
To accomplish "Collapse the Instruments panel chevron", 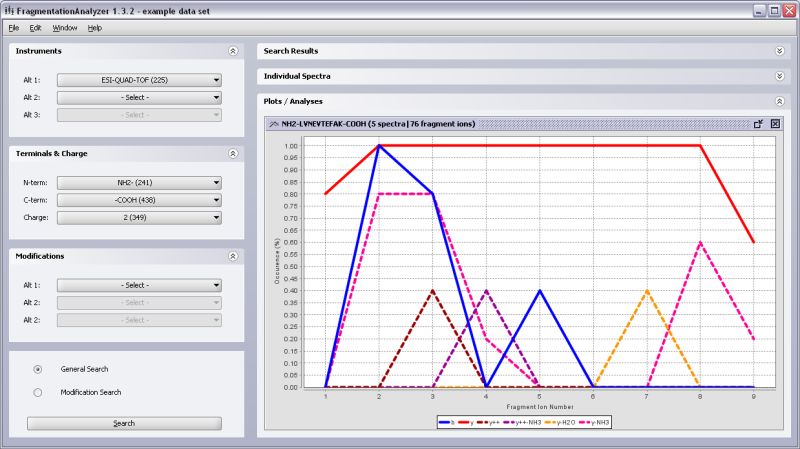I will (x=233, y=51).
